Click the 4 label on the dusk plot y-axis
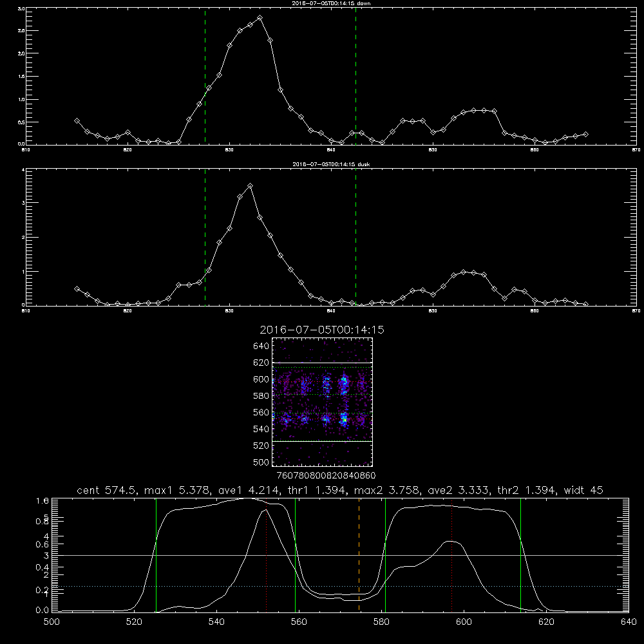Image resolution: width=644 pixels, height=644 pixels. [23, 169]
